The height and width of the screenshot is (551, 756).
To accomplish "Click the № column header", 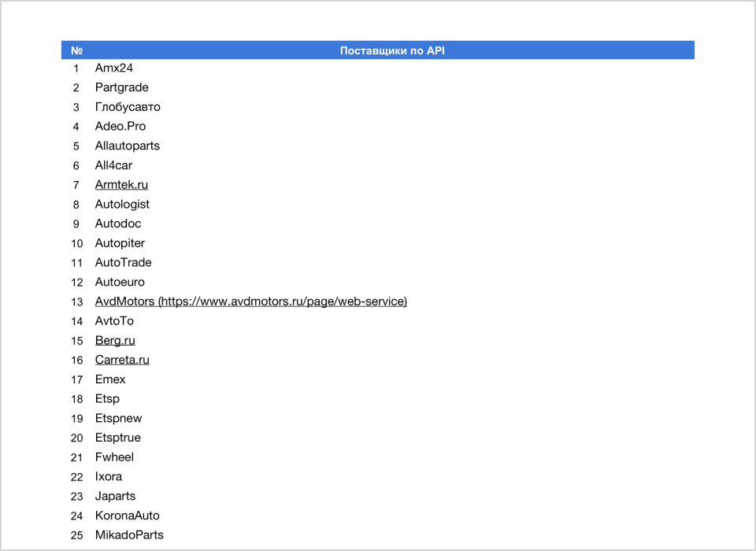I will click(76, 50).
